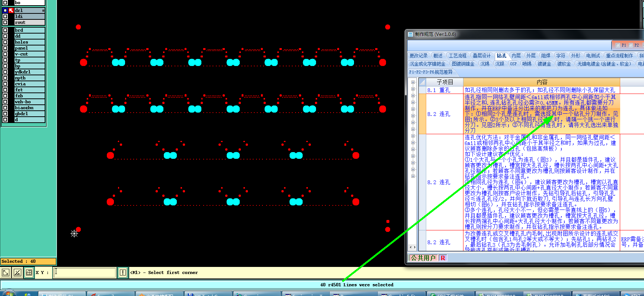Expand the tree node beside the 8.1 重孔 row
The height and width of the screenshot is (296, 644).
tap(413, 89)
